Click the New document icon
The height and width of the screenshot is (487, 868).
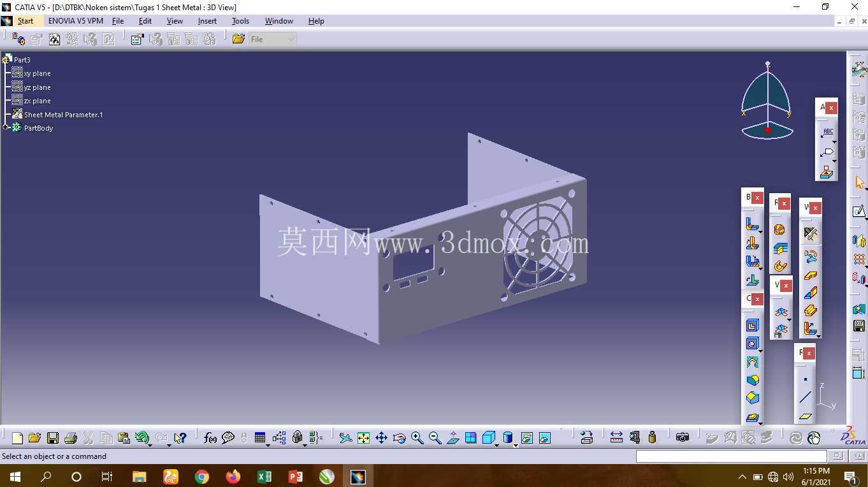(17, 438)
